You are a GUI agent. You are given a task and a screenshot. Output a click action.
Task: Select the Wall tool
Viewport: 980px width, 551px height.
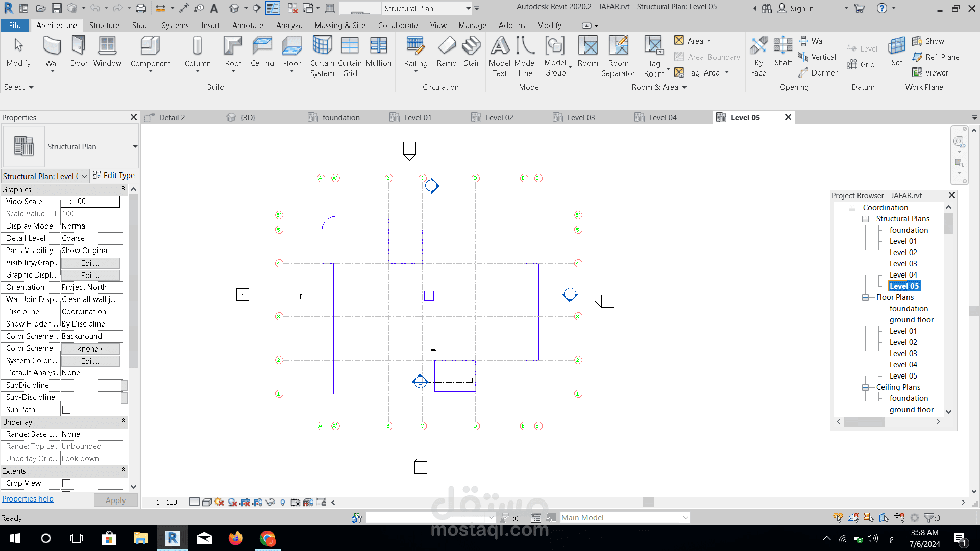53,53
